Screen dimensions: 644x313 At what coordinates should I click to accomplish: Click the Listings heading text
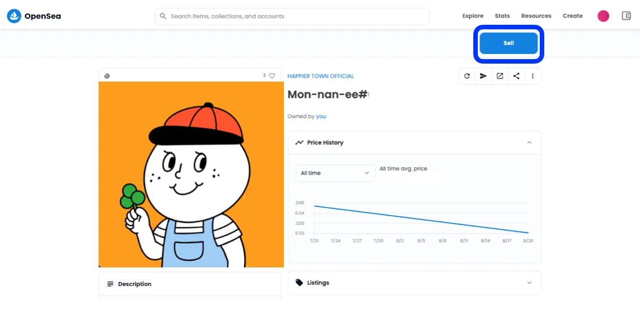click(318, 283)
